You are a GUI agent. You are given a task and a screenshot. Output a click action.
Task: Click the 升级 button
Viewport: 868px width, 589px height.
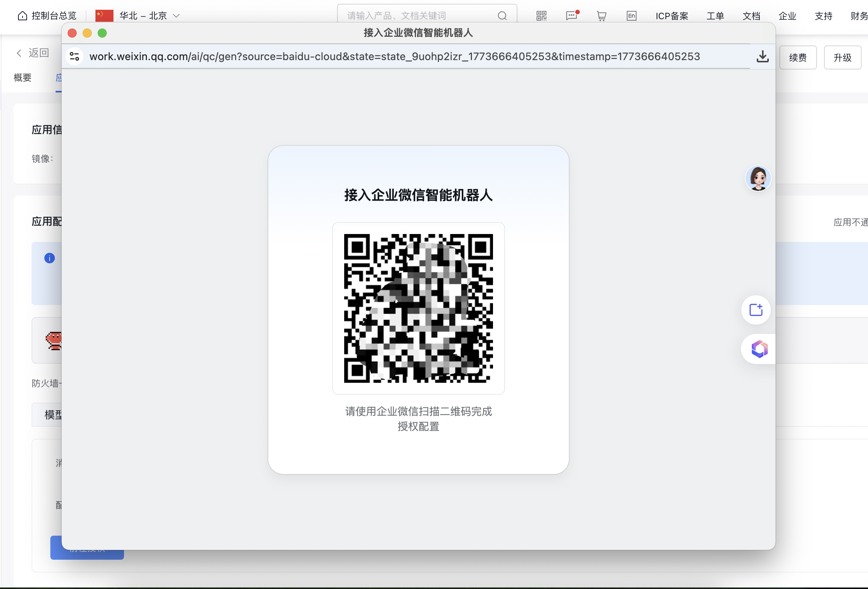click(x=842, y=57)
